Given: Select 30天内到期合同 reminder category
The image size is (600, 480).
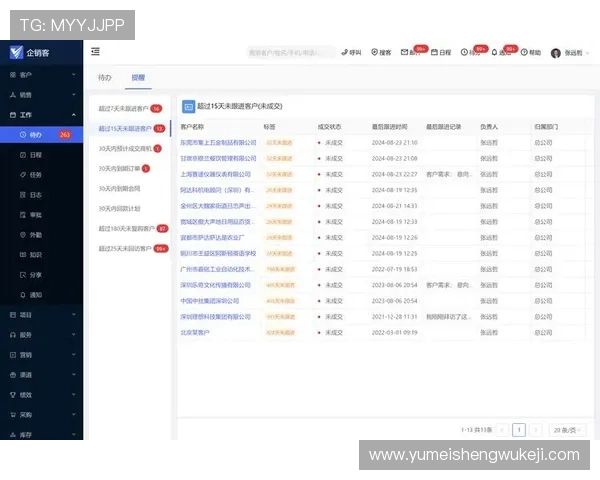Looking at the screenshot, I should click(130, 188).
